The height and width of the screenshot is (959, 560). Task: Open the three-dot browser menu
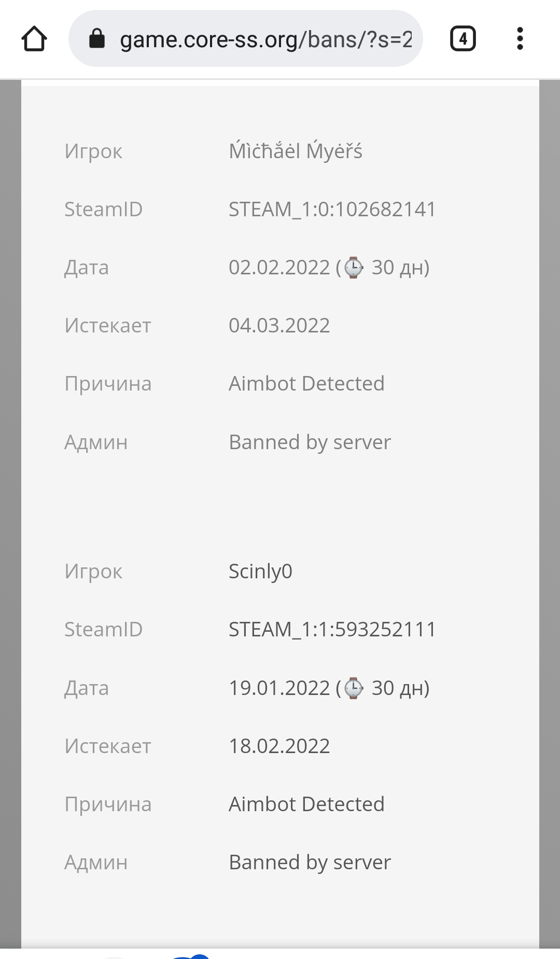click(520, 39)
